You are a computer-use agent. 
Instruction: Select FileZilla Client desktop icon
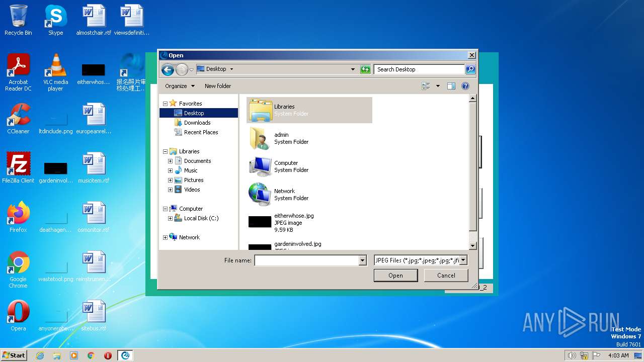tap(18, 168)
